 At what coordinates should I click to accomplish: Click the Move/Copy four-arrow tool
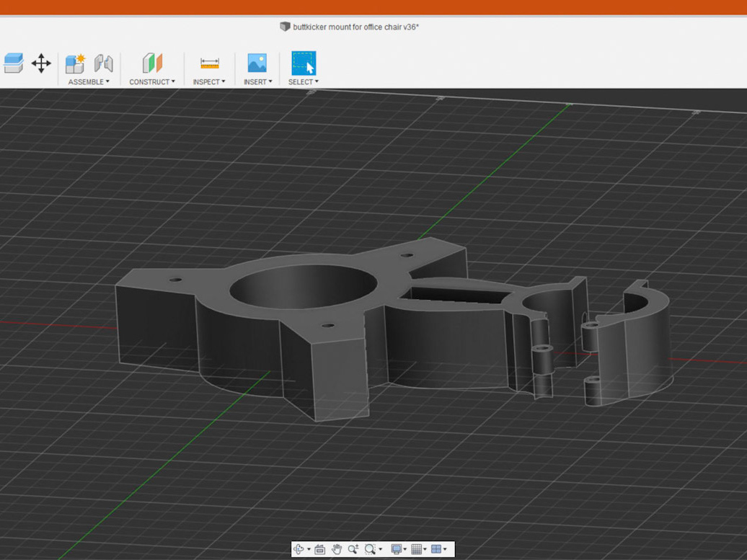point(41,63)
